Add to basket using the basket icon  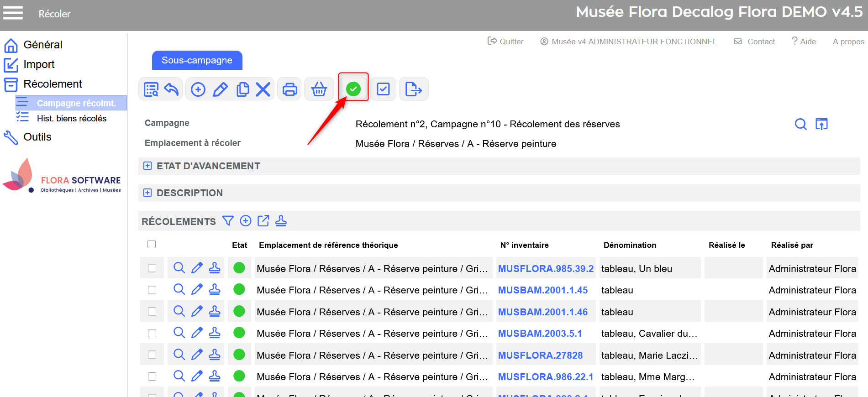click(319, 89)
